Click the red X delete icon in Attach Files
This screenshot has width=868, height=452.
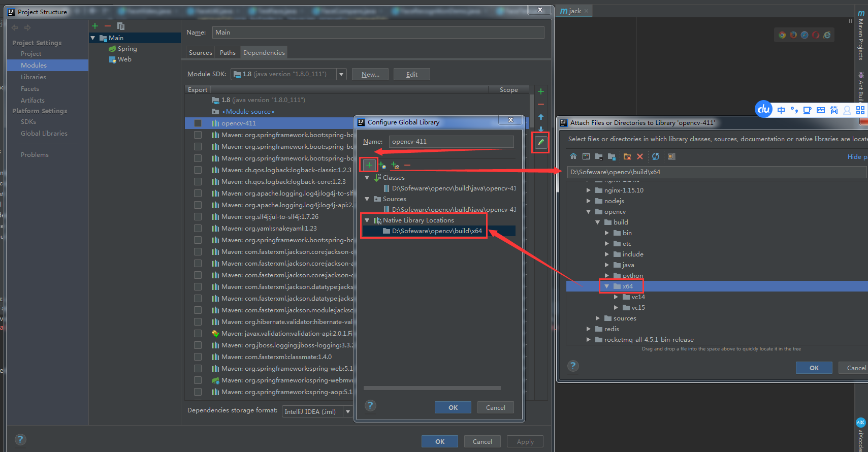[640, 156]
